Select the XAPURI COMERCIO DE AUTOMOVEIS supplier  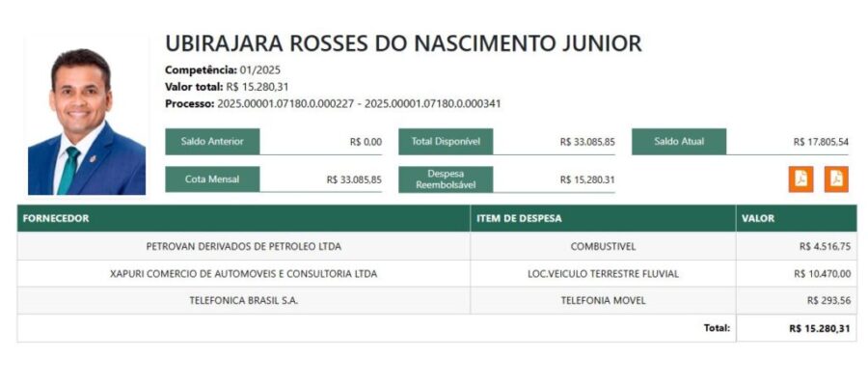click(x=243, y=273)
